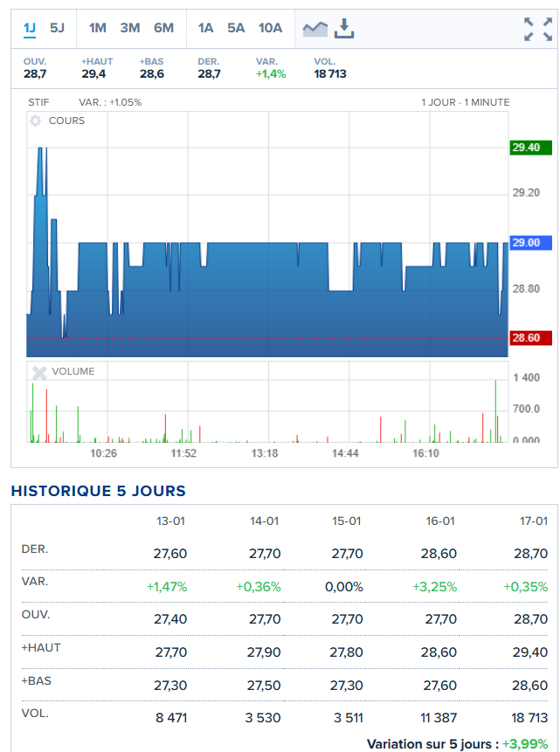The image size is (560, 752).
Task: Click the DER. value 28,7 in header
Action: (x=209, y=74)
